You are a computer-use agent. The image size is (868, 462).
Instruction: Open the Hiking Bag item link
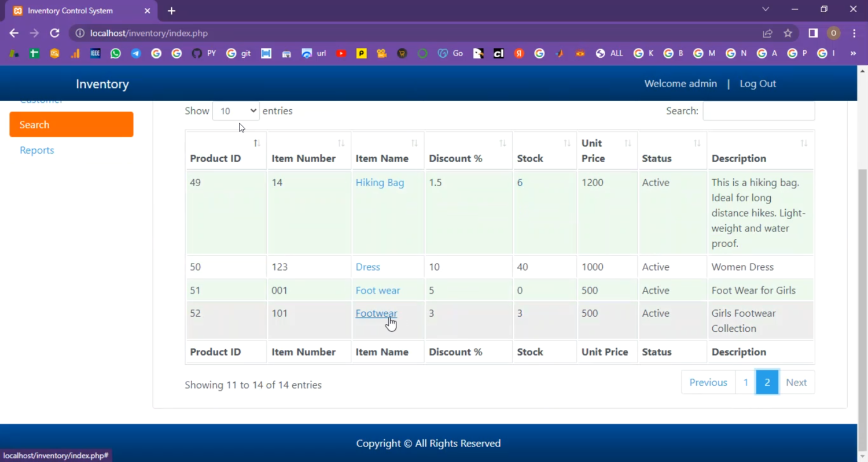tap(380, 183)
